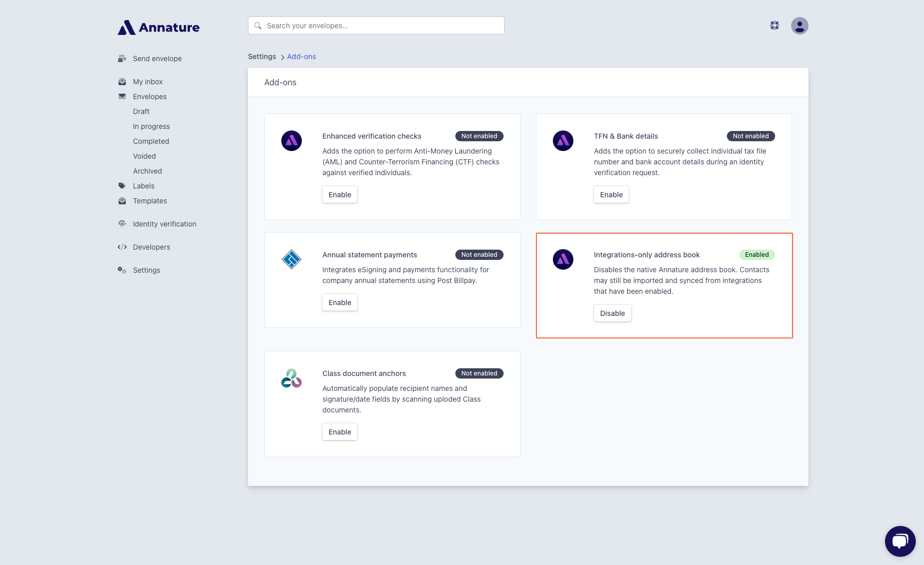The image size is (924, 565).
Task: Enable Annual statement payments add-on
Action: (340, 303)
